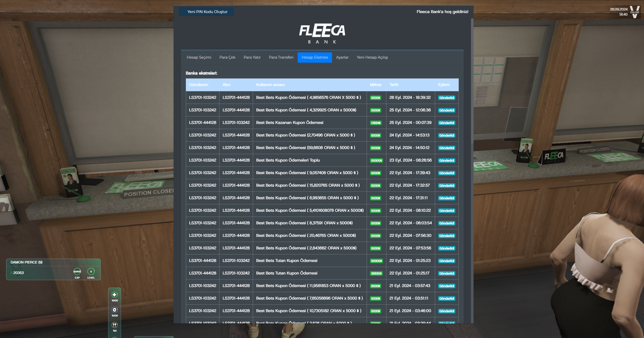Click the Fleeca Bank logo
The width and height of the screenshot is (644, 338).
pos(322,34)
